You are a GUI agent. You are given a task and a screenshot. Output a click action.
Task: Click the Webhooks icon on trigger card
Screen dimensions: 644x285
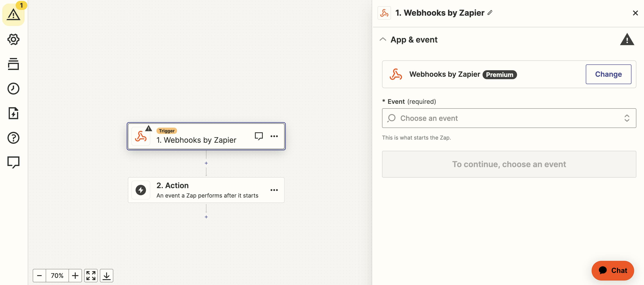[x=141, y=136]
